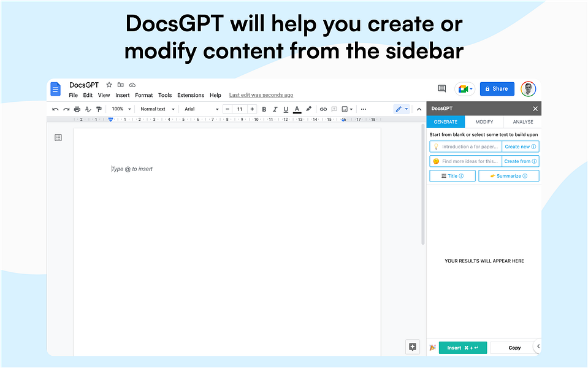
Task: Open the Help menu
Action: [x=215, y=95]
